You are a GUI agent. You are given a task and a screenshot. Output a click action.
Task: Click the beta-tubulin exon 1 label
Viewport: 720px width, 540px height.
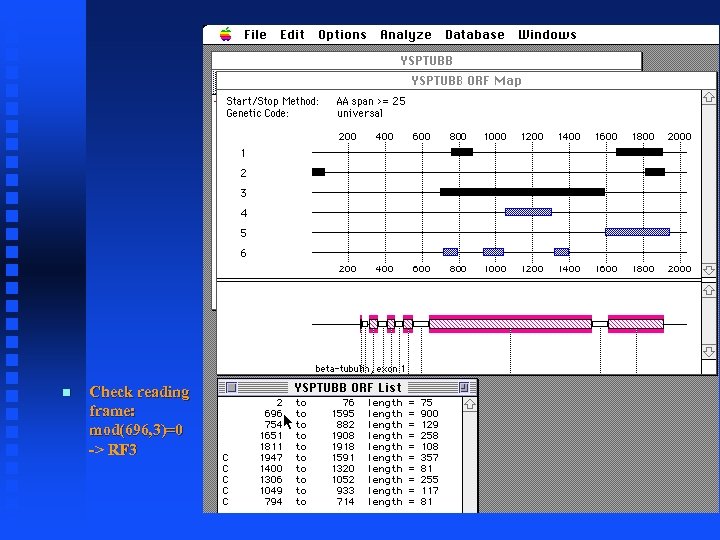point(360,369)
